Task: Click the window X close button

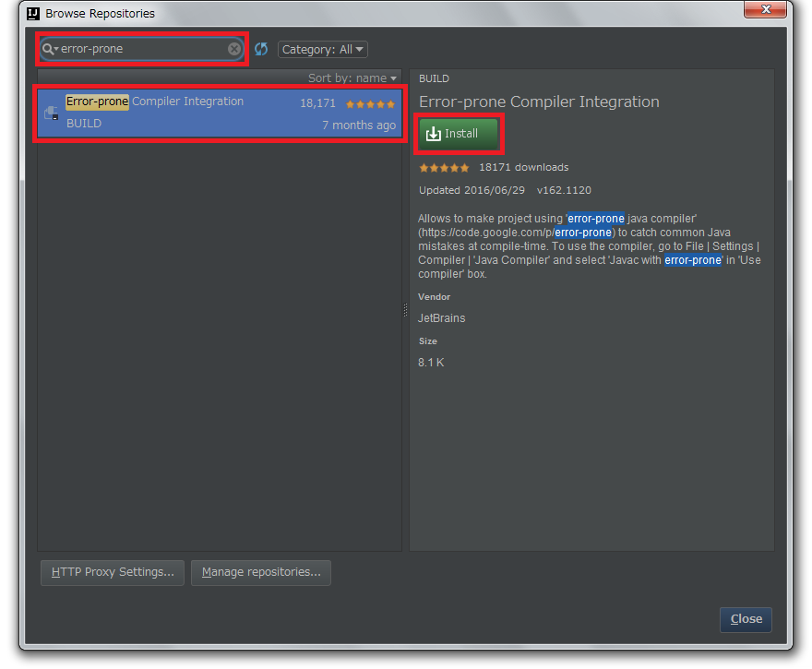Action: pos(766,9)
